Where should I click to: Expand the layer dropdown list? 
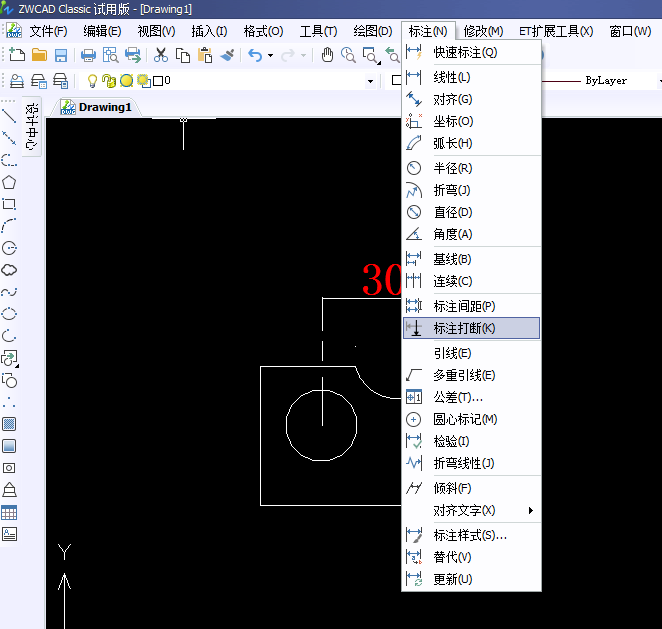click(370, 80)
